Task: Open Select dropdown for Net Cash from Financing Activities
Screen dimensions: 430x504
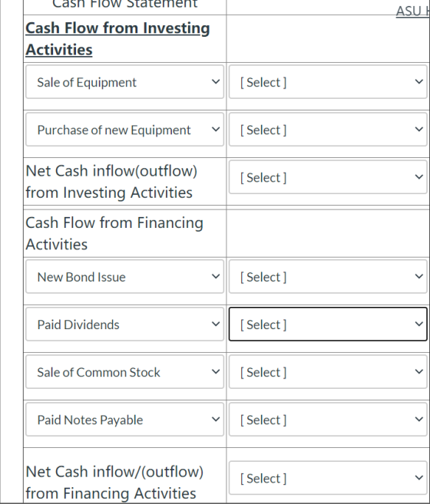Action: (328, 478)
